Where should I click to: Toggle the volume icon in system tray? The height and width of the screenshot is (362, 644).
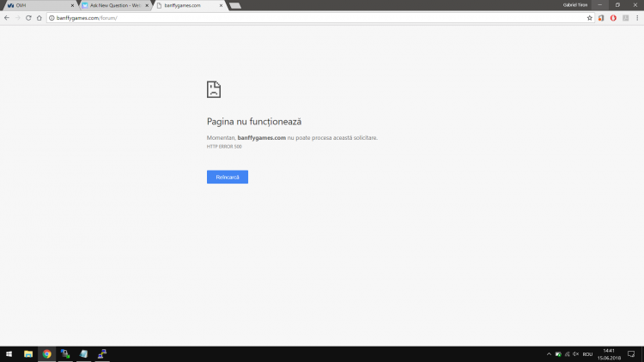(575, 353)
